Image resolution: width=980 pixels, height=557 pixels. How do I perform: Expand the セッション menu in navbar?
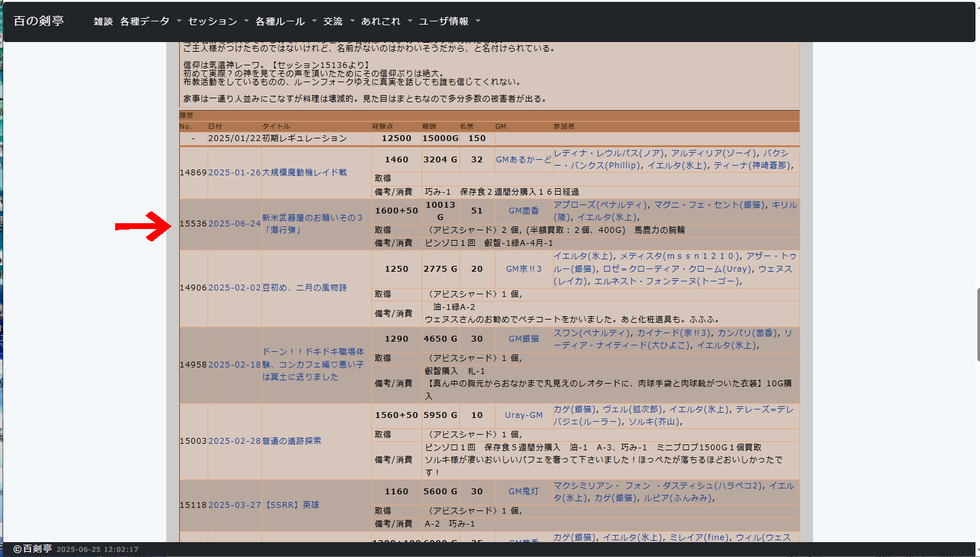(218, 21)
